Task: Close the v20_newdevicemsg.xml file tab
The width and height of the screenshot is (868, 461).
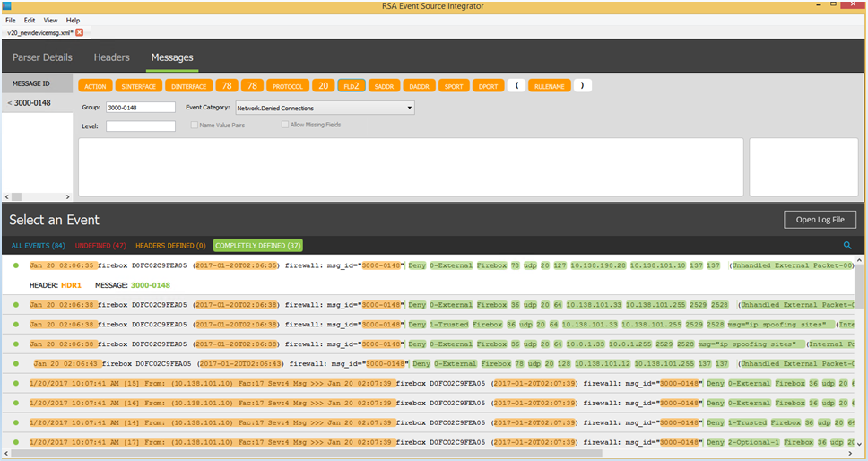Action: click(x=79, y=32)
